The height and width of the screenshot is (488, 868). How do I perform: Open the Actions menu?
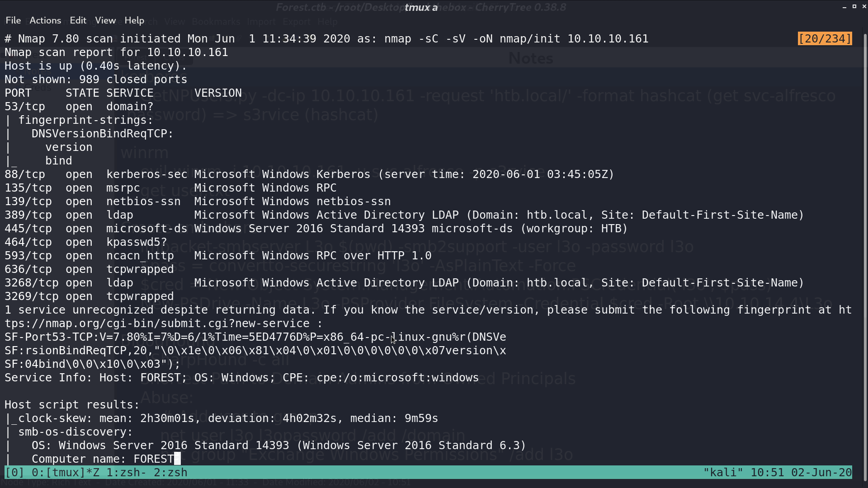click(45, 20)
